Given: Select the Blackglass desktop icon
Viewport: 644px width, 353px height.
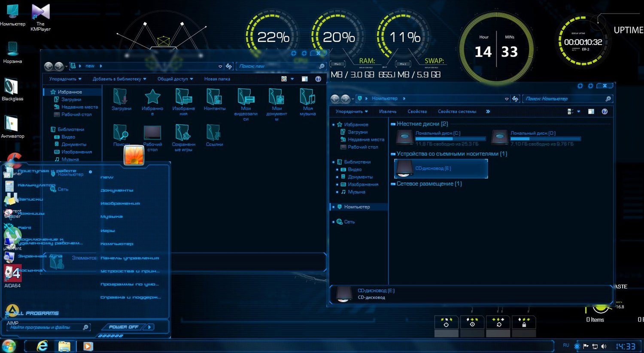Looking at the screenshot, I should tap(12, 90).
